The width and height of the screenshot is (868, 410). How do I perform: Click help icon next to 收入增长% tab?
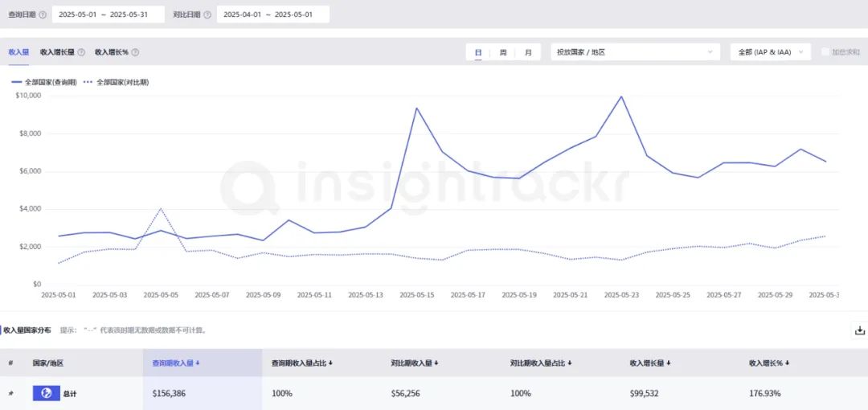135,52
